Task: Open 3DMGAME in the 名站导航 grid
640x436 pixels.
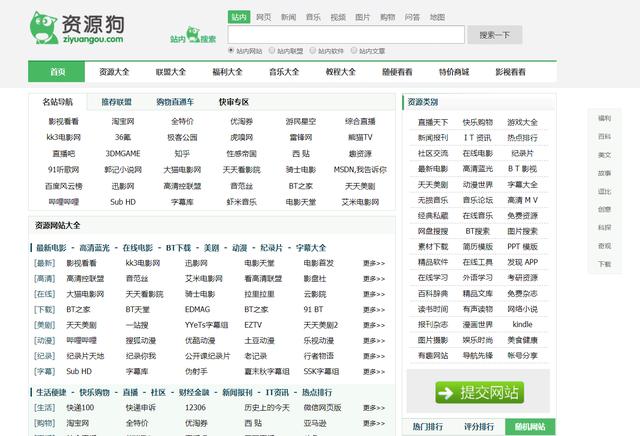Action: (123, 153)
